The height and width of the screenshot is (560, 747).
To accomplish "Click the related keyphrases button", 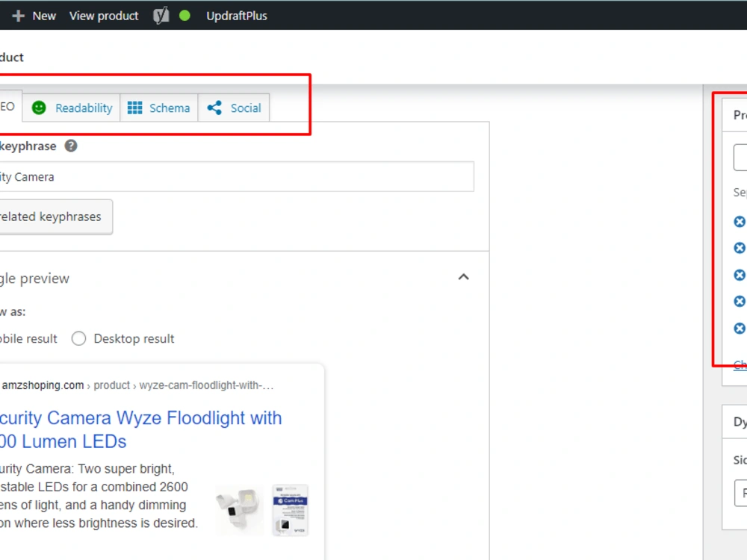I will [x=56, y=217].
